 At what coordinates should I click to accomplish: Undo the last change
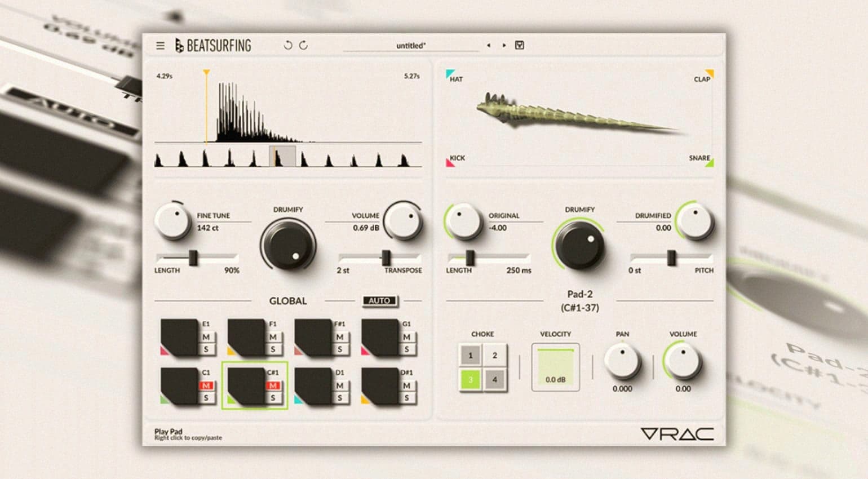pos(288,45)
